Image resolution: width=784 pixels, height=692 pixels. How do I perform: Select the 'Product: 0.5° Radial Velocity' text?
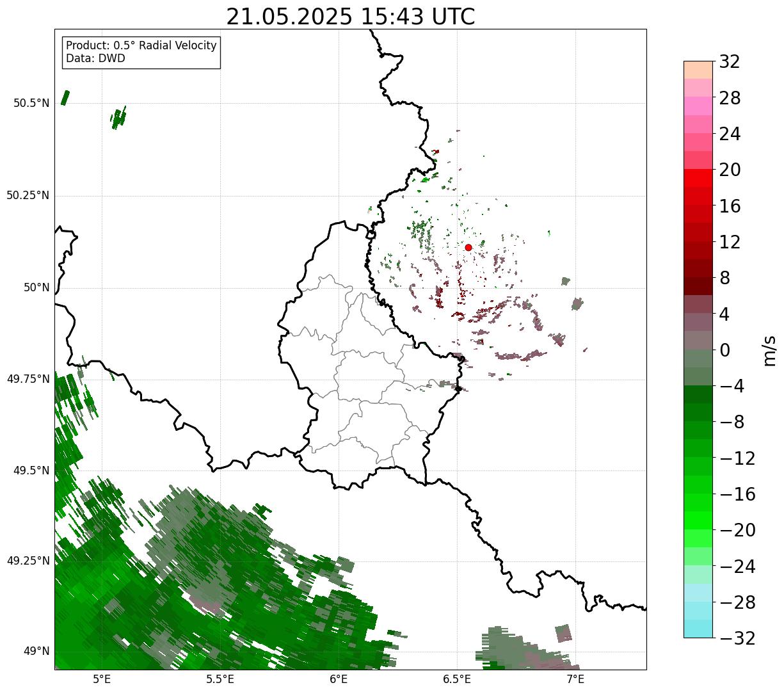point(141,45)
